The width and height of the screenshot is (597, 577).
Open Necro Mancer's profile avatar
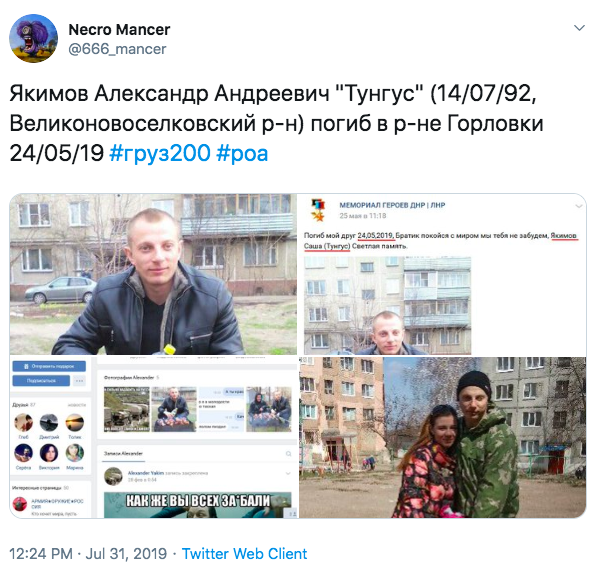click(34, 38)
